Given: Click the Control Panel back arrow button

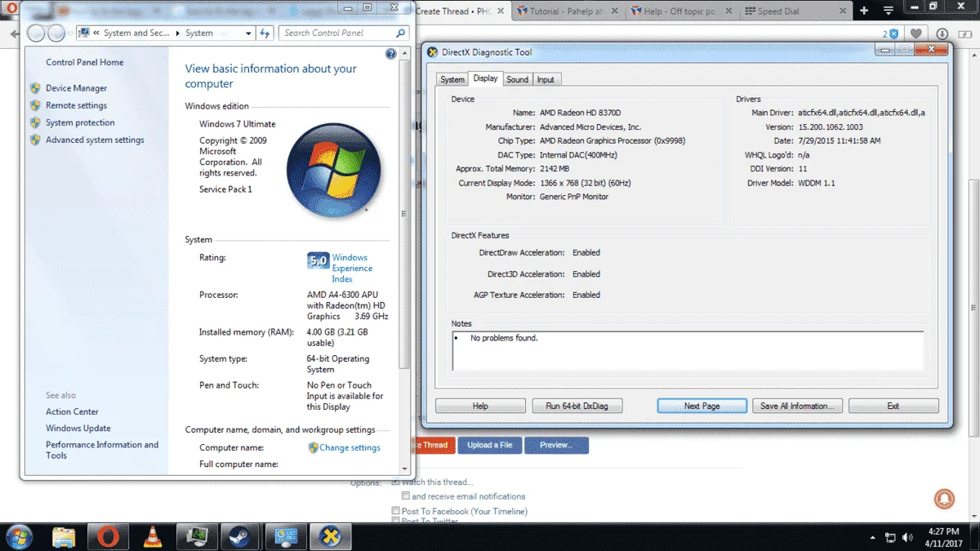Looking at the screenshot, I should coord(35,33).
